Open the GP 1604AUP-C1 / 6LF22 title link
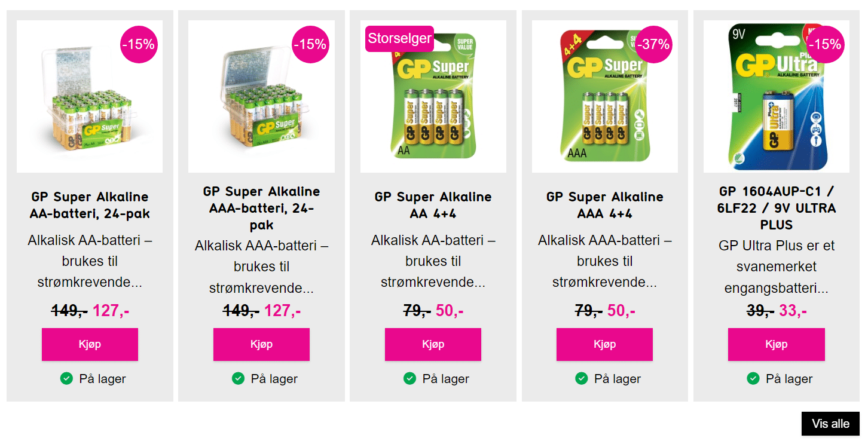This screenshot has width=868, height=441. 776,208
